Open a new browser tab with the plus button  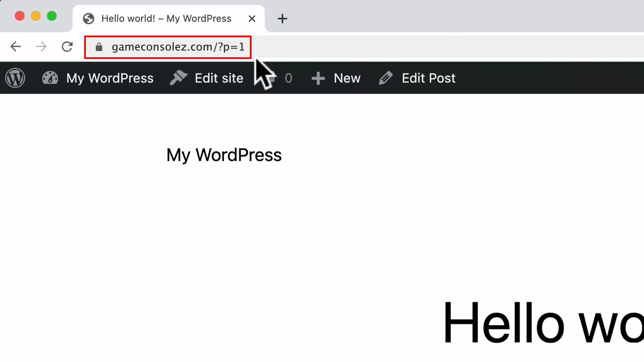click(x=282, y=19)
